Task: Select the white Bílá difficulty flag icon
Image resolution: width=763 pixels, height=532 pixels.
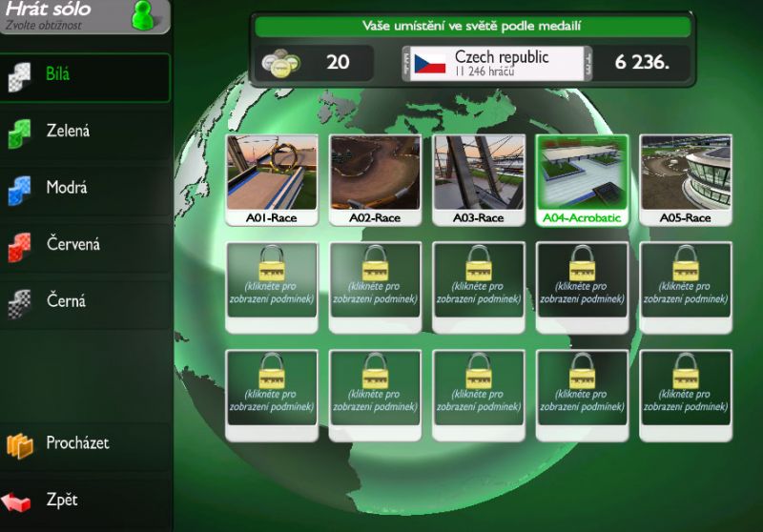Action: coord(19,77)
